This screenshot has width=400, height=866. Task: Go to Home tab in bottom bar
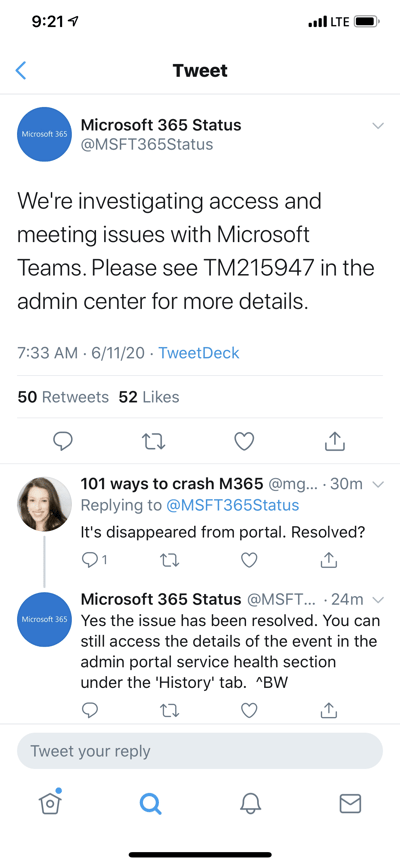tap(50, 802)
